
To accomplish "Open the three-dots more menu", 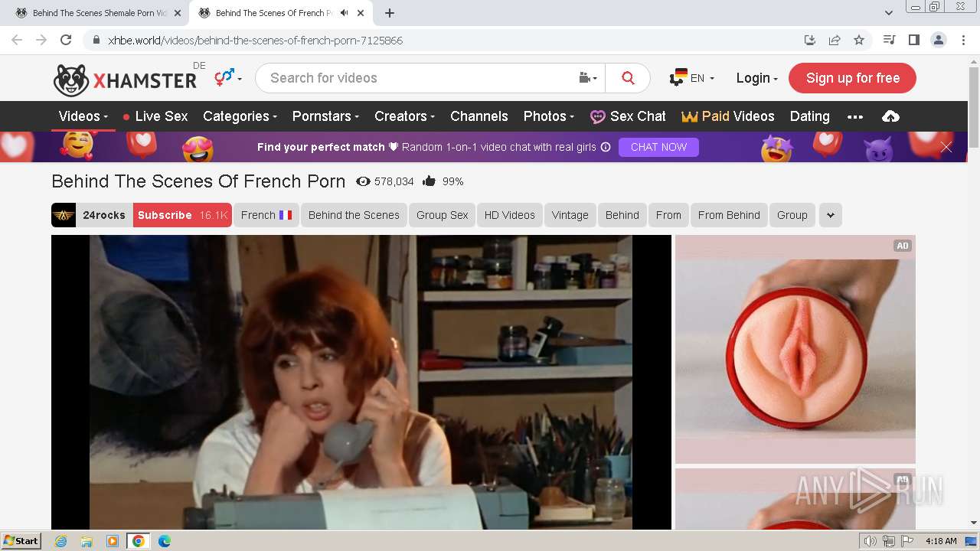I will tap(855, 117).
